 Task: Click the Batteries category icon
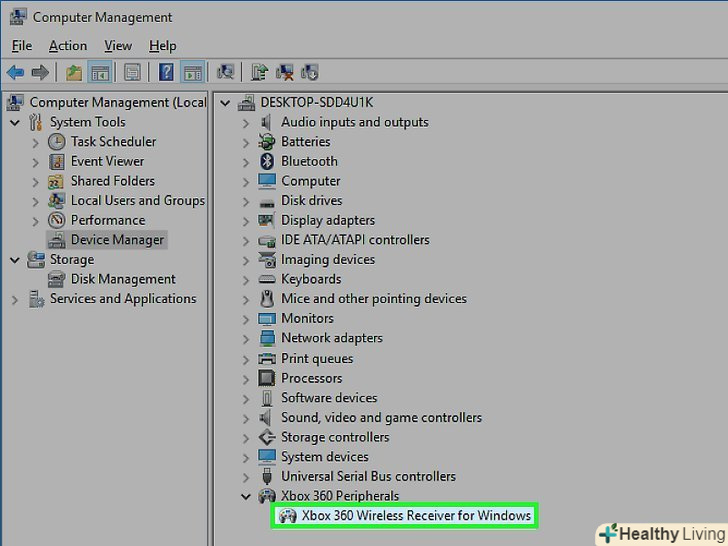266,142
